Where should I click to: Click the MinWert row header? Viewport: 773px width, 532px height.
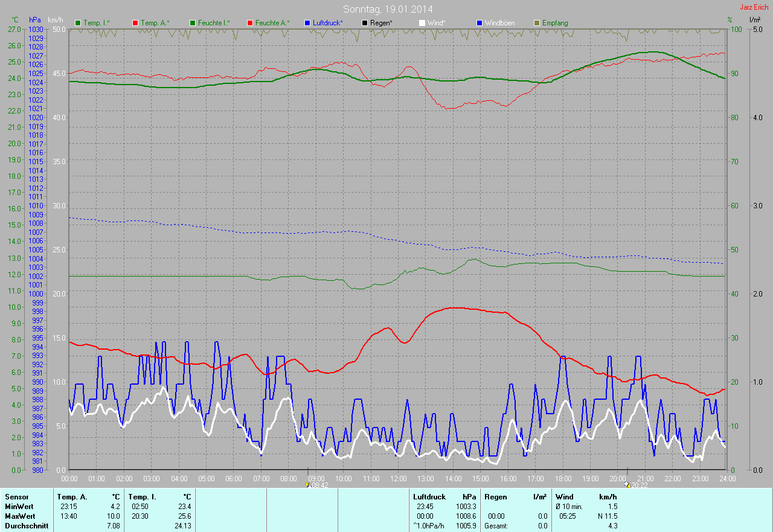pyautogui.click(x=19, y=507)
